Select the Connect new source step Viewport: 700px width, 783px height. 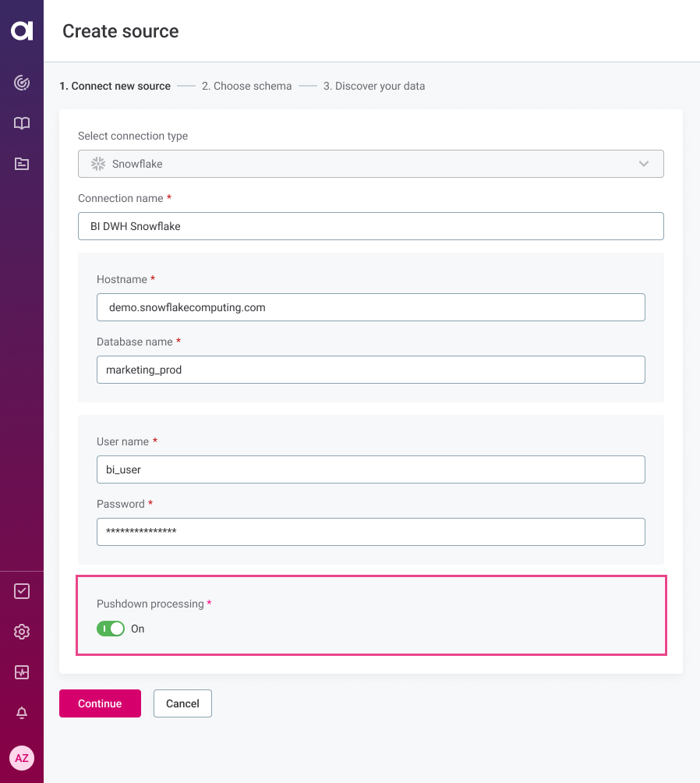(115, 86)
